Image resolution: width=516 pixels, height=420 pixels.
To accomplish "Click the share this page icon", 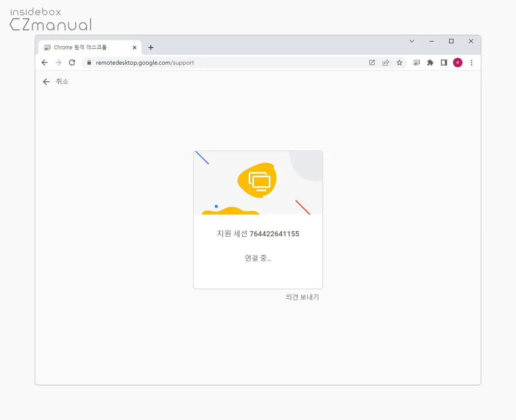I will click(386, 63).
